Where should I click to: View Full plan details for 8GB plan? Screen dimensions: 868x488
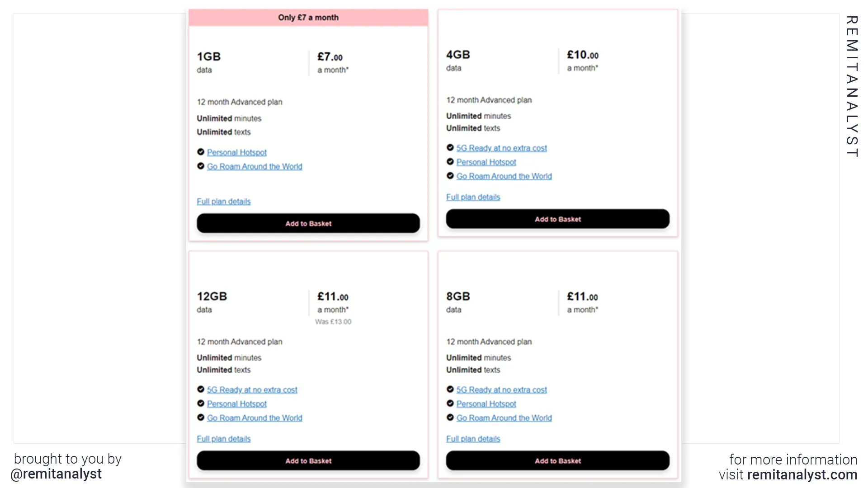pyautogui.click(x=473, y=439)
